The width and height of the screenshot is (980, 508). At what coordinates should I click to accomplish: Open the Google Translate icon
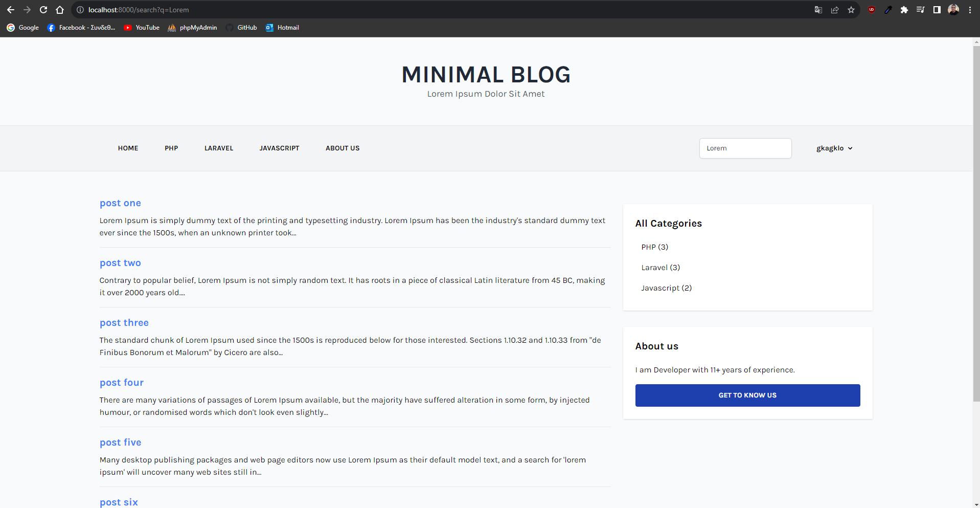(x=818, y=10)
